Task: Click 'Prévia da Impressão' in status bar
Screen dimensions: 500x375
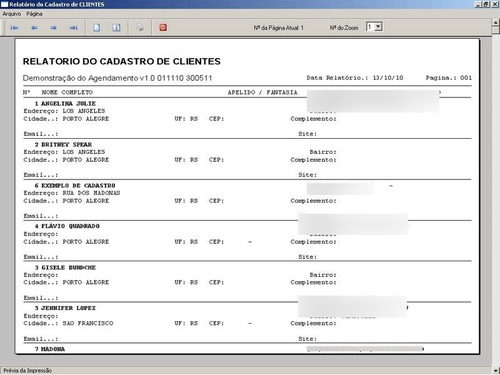Action: 28,370
